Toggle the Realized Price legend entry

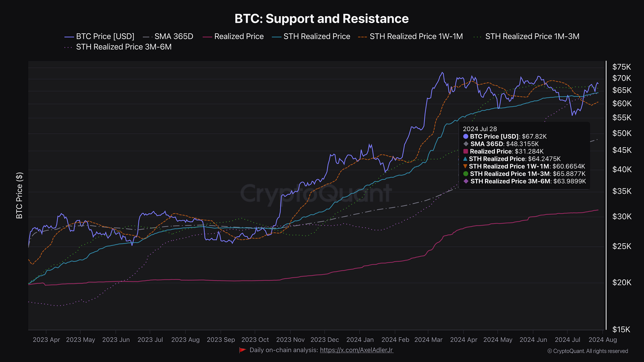click(x=233, y=36)
